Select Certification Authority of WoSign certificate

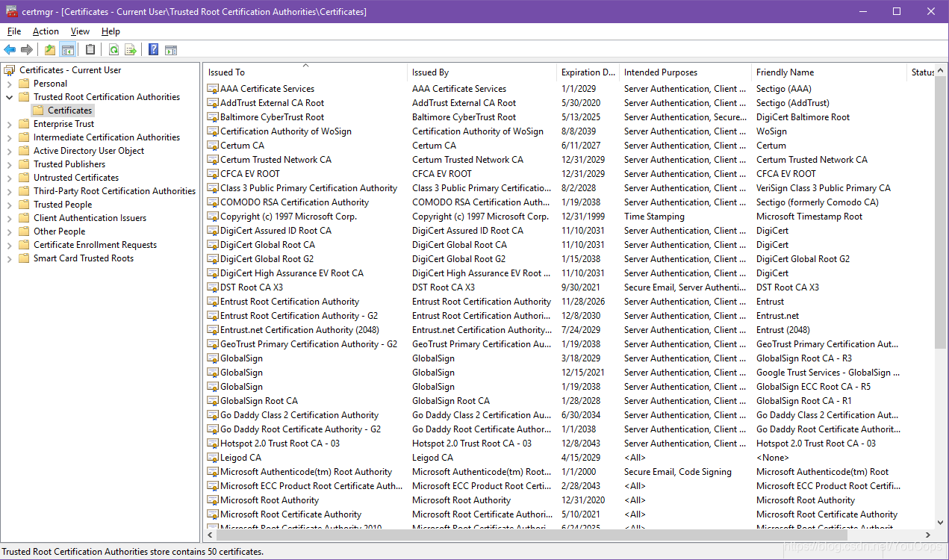click(285, 131)
